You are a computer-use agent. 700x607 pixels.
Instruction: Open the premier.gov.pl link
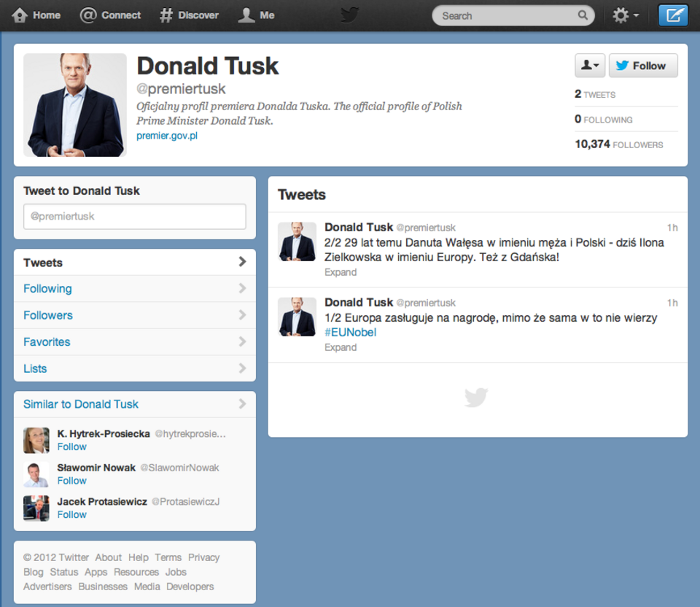(x=167, y=136)
